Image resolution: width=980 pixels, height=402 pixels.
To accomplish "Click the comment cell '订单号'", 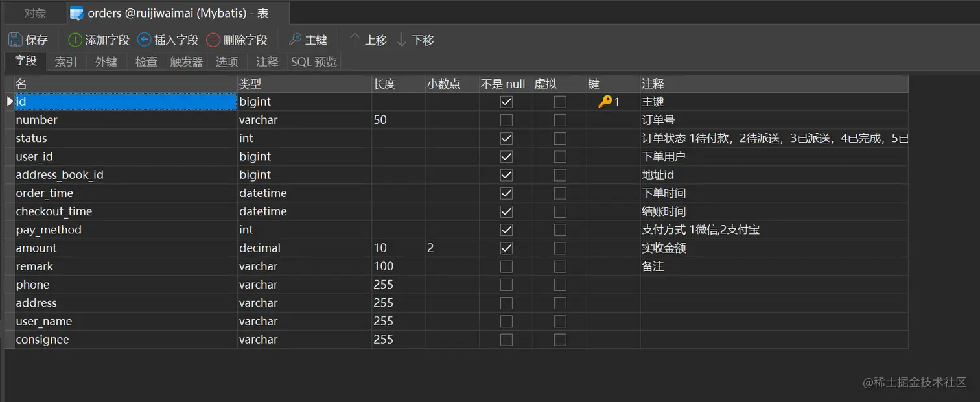I will (775, 120).
